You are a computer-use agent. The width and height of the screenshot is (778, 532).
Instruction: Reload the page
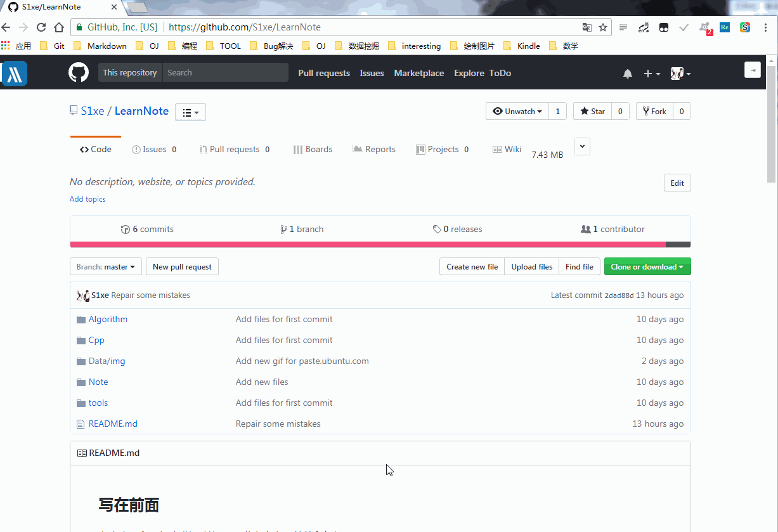(x=41, y=27)
